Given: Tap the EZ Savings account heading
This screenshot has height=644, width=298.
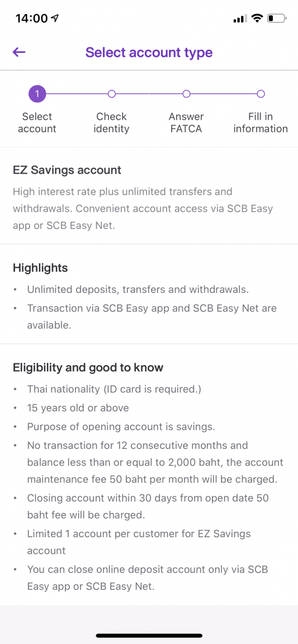Looking at the screenshot, I should (x=67, y=170).
